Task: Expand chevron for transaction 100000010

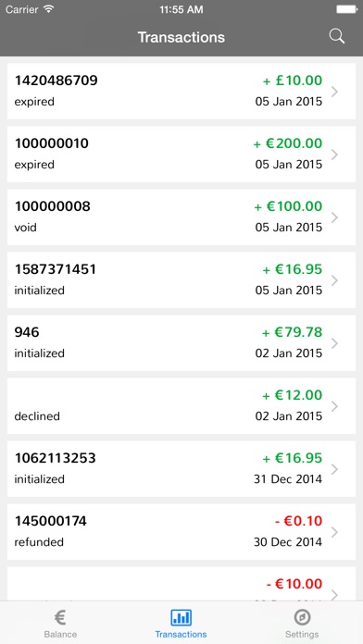Action: pyautogui.click(x=334, y=155)
